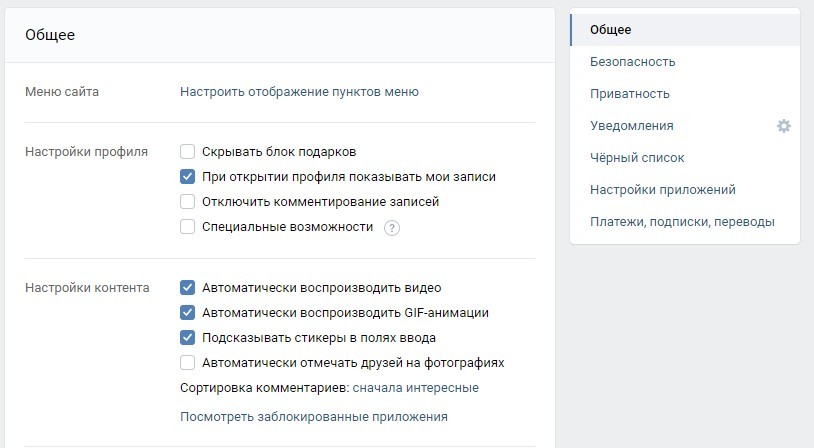Open Настроить отображение пунктов меню link
The height and width of the screenshot is (448, 814).
(x=299, y=92)
